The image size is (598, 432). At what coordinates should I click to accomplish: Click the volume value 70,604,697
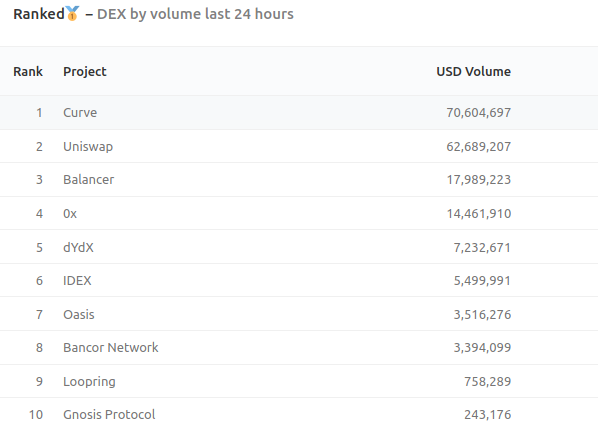[x=479, y=113]
